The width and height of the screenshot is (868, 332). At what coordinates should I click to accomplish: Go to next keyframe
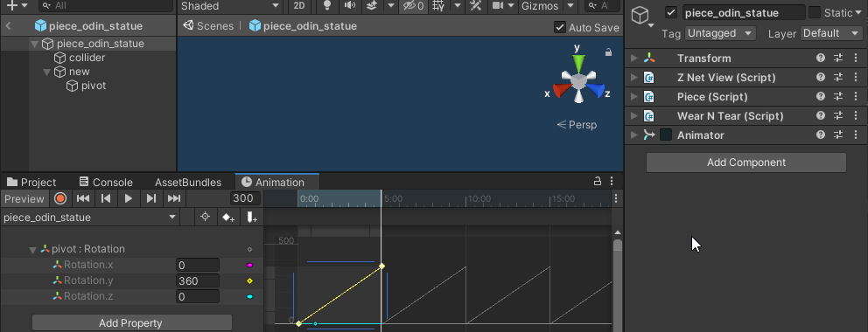click(x=151, y=198)
